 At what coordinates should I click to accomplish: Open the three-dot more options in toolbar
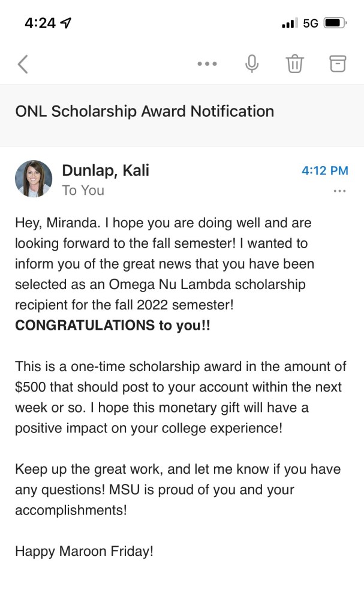point(207,64)
